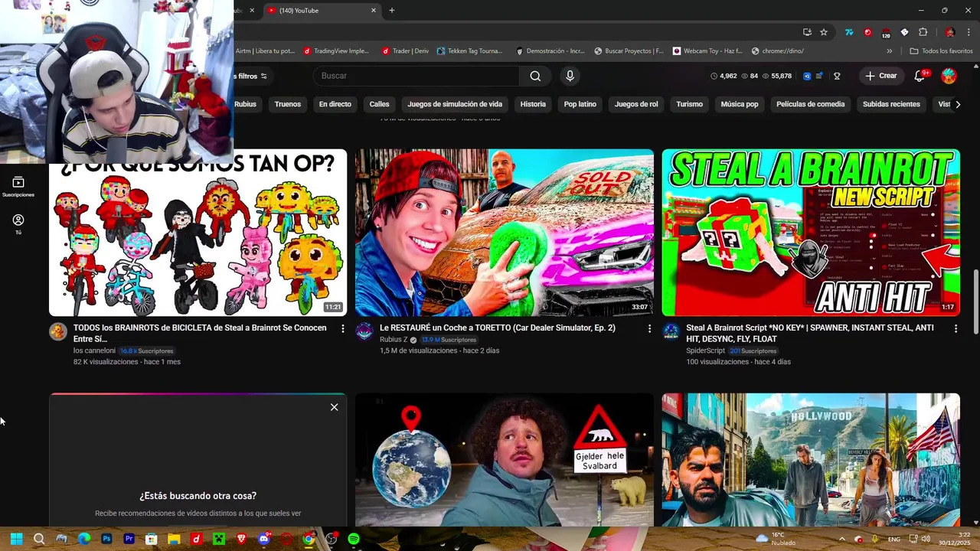Open the list icon next to IQ badge
Image resolution: width=980 pixels, height=551 pixels.
[x=819, y=76]
